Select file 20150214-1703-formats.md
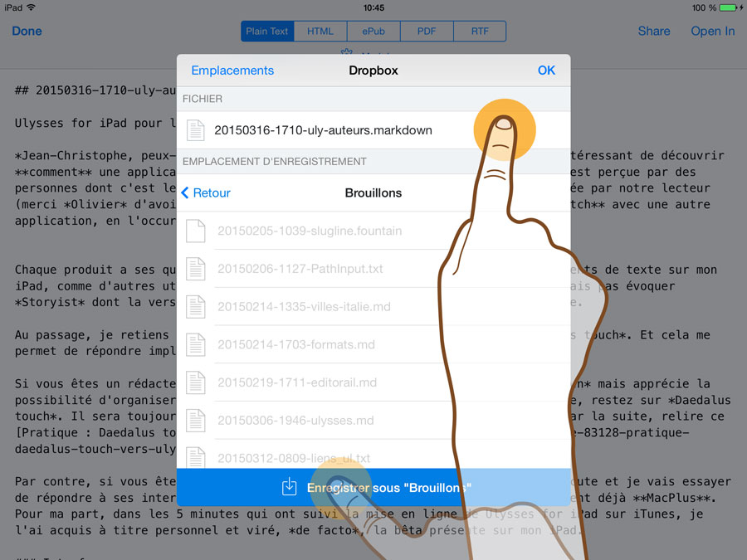Screen dimensions: 747x560 point(373,344)
